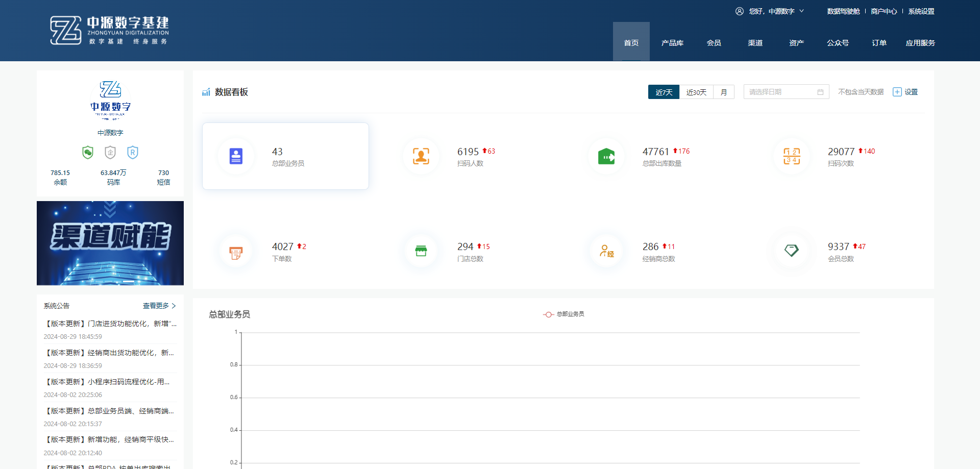The image size is (980, 469).
Task: Open the 会员 nav menu
Action: point(714,43)
